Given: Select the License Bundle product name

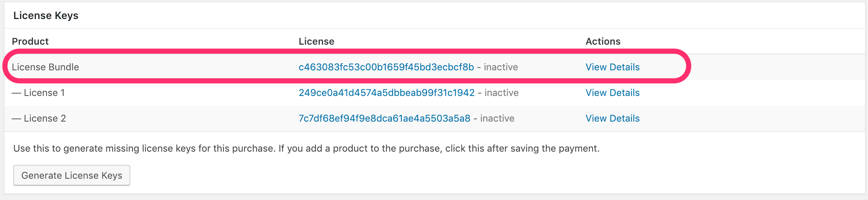Looking at the screenshot, I should coord(45,67).
